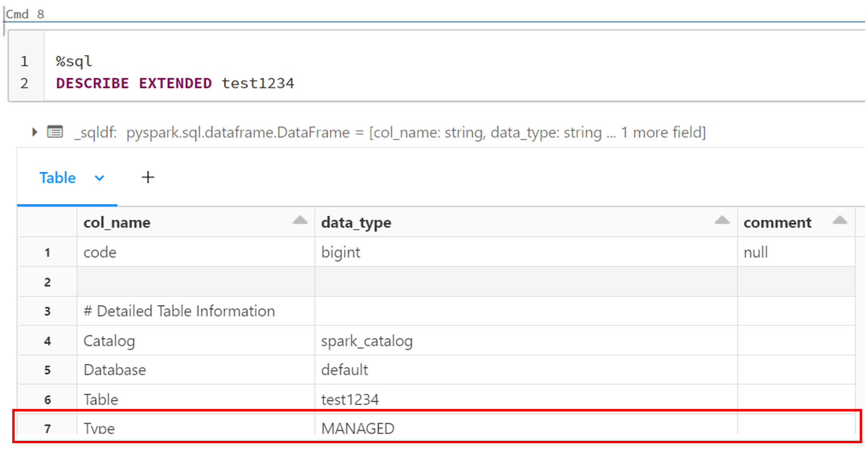Image resolution: width=868 pixels, height=452 pixels.
Task: Select row number 4 in results
Action: click(47, 340)
